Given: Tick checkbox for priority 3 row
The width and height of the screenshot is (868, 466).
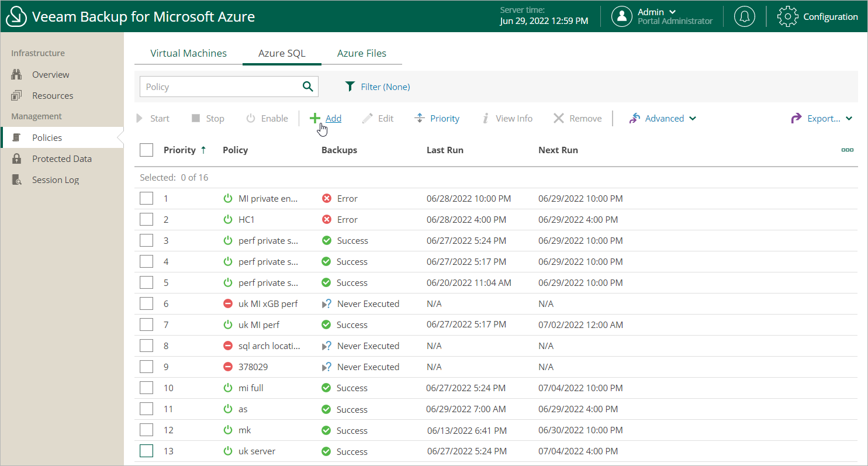Looking at the screenshot, I should pos(146,240).
